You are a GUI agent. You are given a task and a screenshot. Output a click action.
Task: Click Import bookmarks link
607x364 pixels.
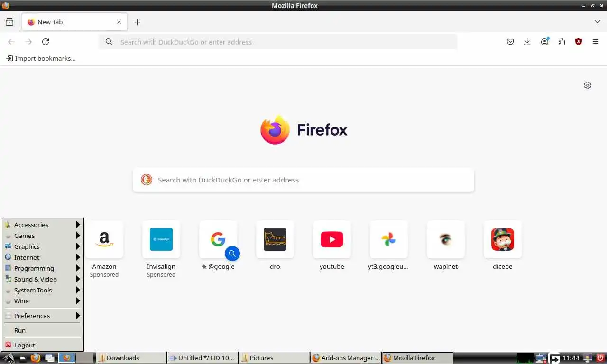click(41, 58)
